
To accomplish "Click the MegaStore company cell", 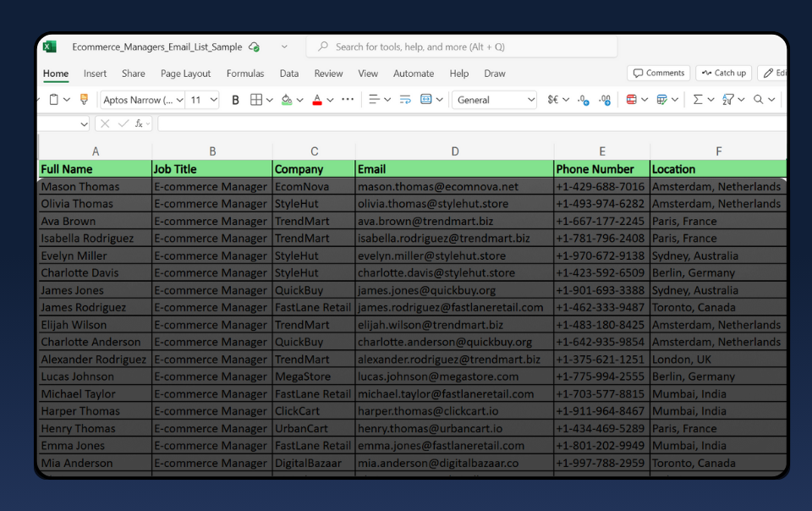I will (x=314, y=376).
